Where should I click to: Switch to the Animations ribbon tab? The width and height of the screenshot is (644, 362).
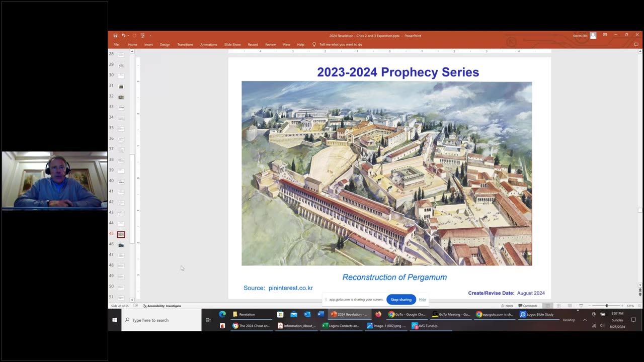point(209,44)
